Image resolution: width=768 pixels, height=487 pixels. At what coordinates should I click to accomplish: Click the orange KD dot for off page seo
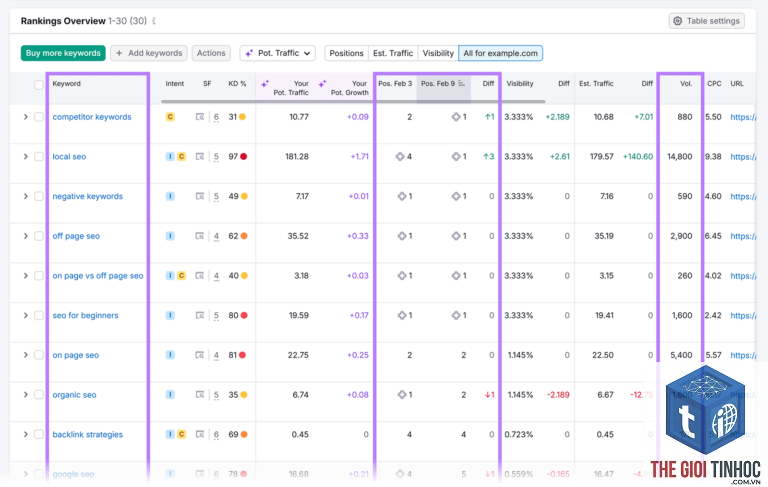(x=244, y=236)
